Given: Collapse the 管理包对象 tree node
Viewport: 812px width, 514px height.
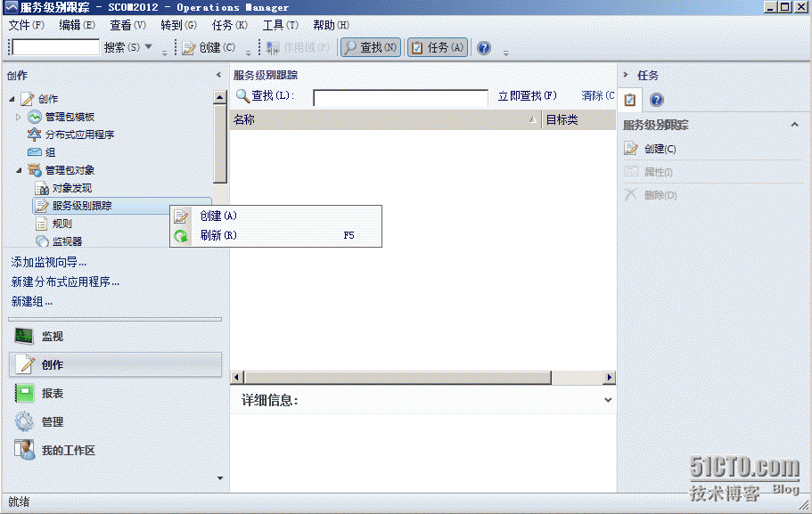Looking at the screenshot, I should coord(19,170).
